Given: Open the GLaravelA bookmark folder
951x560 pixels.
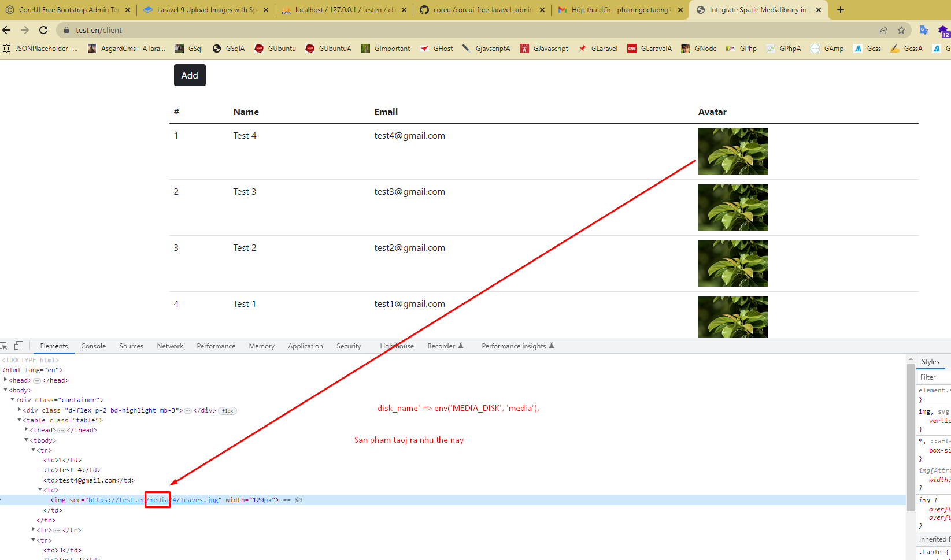Looking at the screenshot, I should [650, 49].
